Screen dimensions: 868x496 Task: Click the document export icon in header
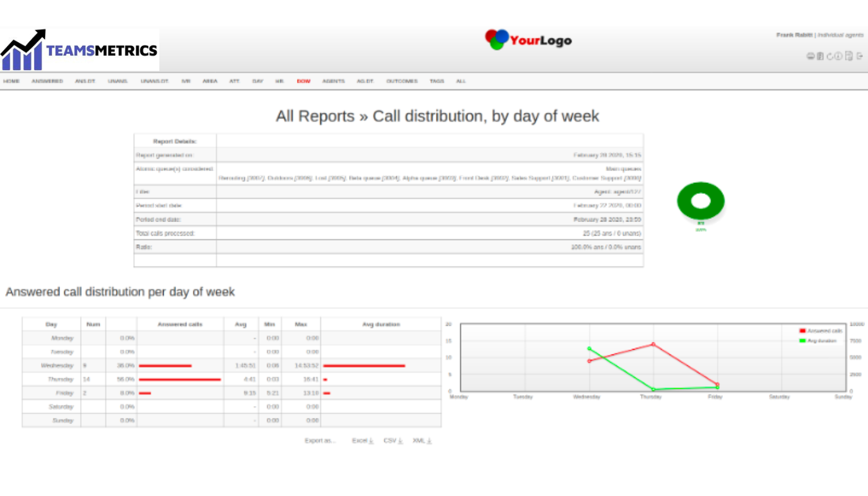coord(849,56)
